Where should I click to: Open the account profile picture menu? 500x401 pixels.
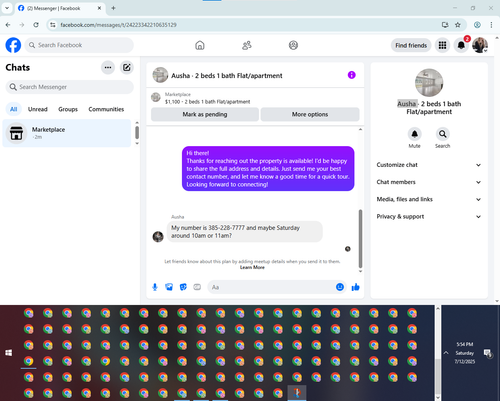(480, 45)
